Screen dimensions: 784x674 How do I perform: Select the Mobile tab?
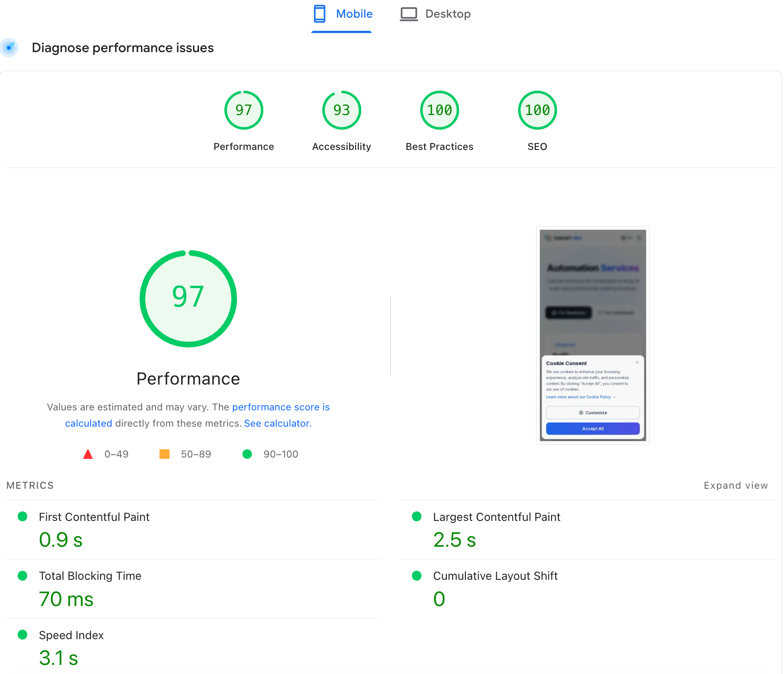(354, 14)
